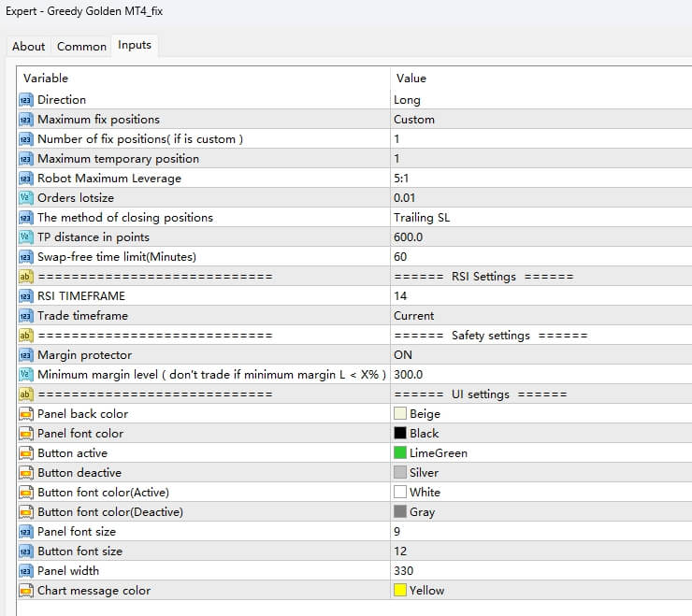Switch to the Common tab
Image resolution: width=692 pixels, height=616 pixels.
pos(81,47)
